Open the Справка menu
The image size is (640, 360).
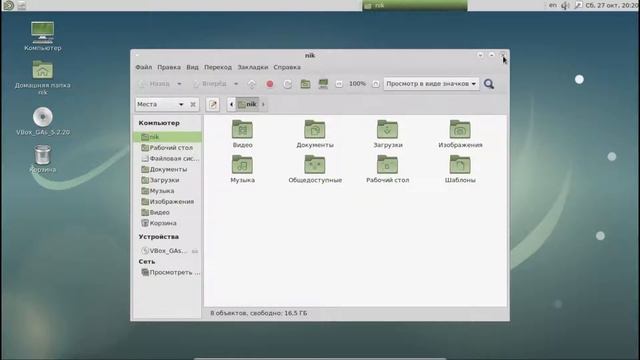pos(287,67)
